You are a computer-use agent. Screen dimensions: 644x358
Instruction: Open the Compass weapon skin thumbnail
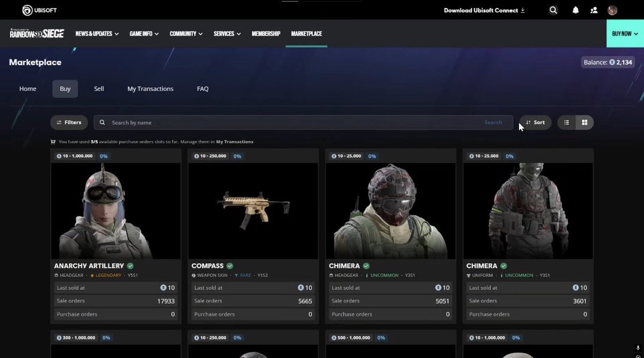pos(253,211)
